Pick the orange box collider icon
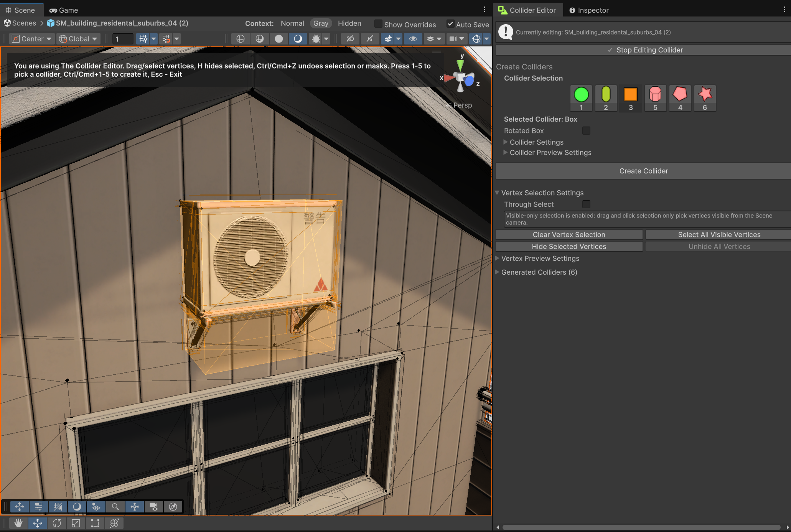791x532 pixels. [x=631, y=95]
